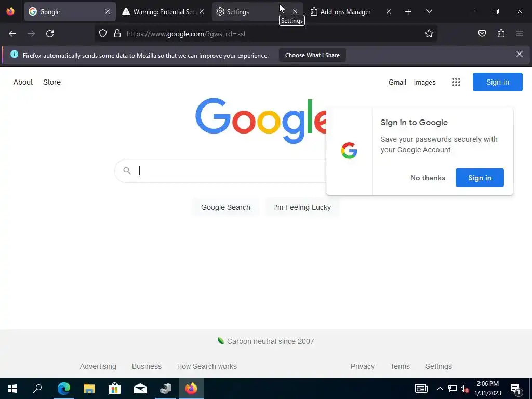
Task: Switch to the Google tab
Action: pyautogui.click(x=70, y=11)
